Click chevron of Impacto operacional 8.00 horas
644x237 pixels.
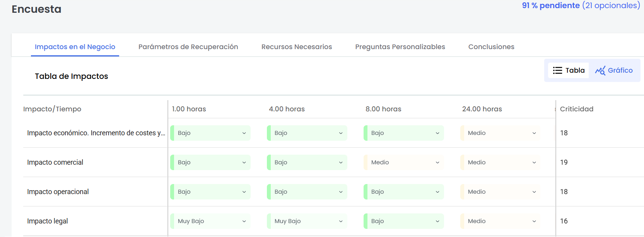(437, 192)
